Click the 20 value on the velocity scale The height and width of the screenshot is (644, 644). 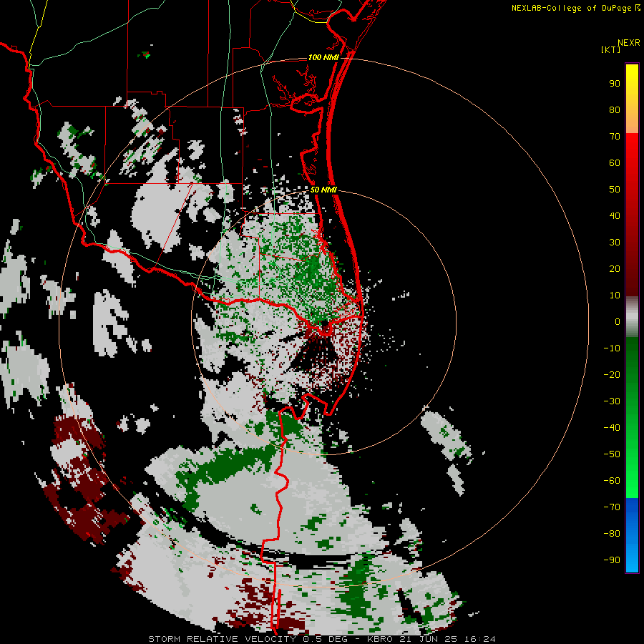coord(615,268)
